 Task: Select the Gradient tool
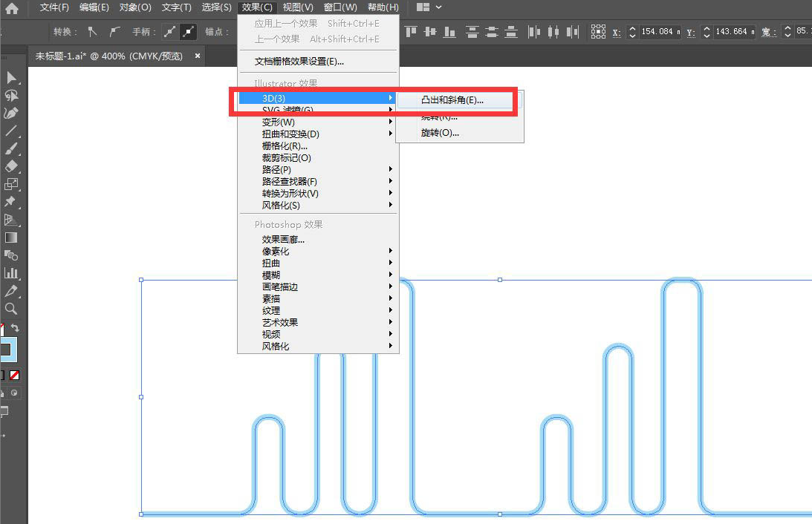pos(11,238)
